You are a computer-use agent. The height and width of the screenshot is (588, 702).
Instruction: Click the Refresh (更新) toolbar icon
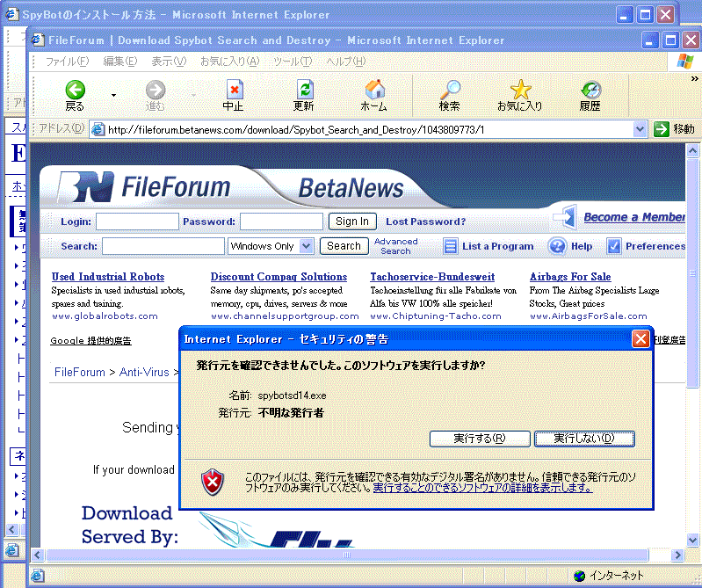(x=305, y=90)
